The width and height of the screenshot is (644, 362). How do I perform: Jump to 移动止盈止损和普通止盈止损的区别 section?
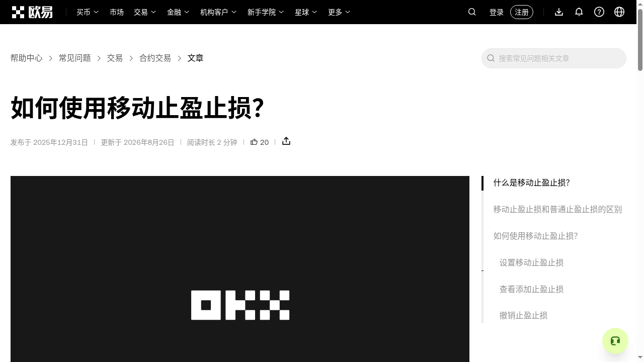[x=557, y=210]
